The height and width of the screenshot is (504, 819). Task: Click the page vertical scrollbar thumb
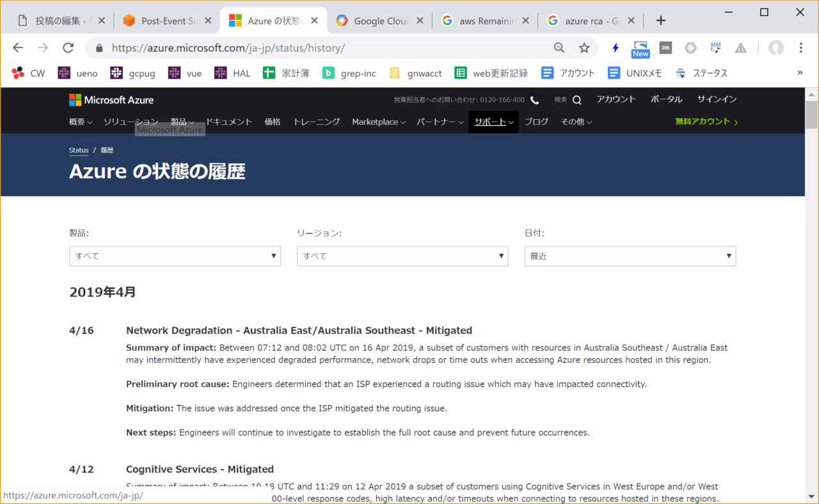[x=812, y=114]
